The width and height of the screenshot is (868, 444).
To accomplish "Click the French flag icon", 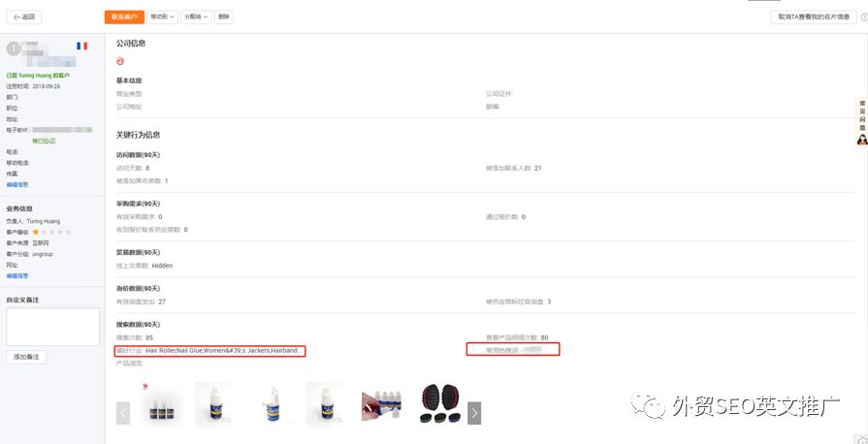I will coord(81,46).
